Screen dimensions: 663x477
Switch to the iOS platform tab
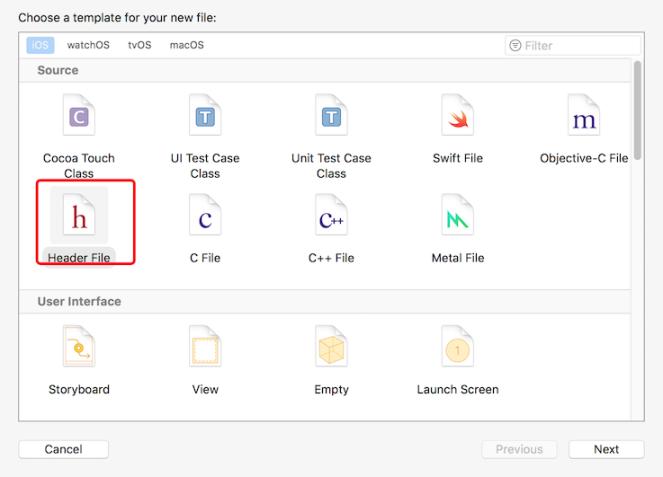(39, 45)
